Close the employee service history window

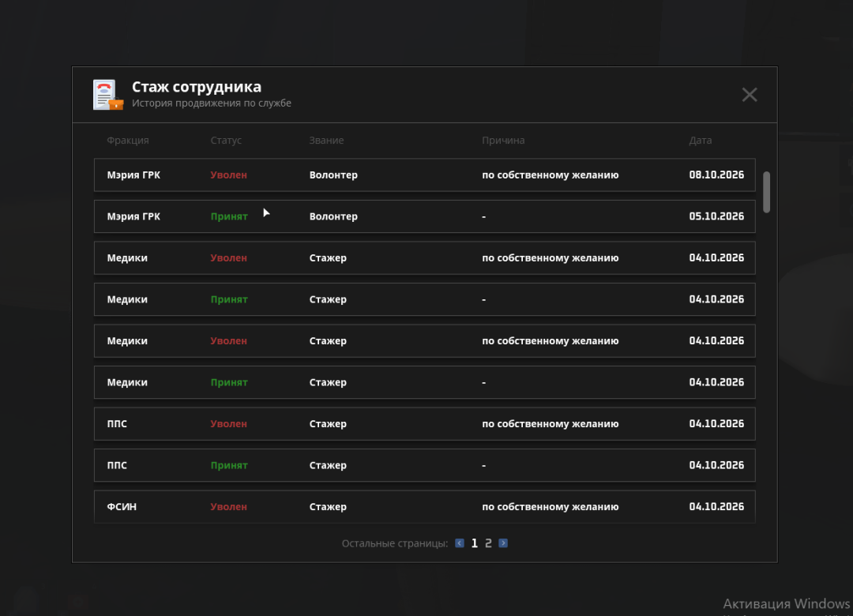coord(749,95)
